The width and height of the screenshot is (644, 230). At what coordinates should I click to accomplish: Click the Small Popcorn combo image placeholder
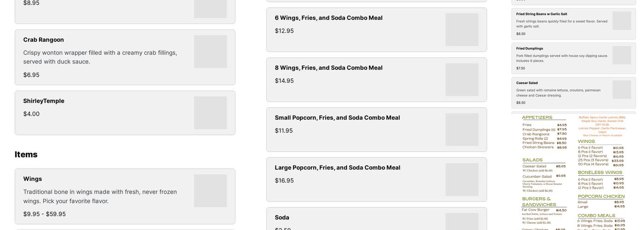462,130
